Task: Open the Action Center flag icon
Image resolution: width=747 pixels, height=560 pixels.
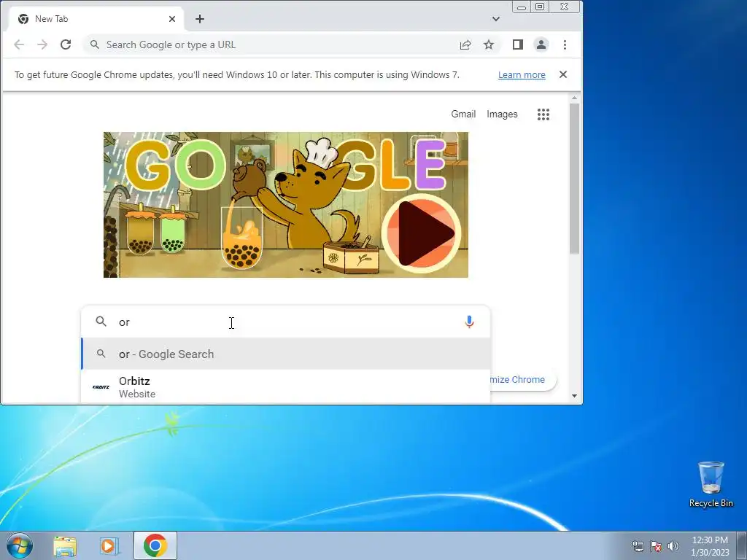Action: tap(656, 545)
